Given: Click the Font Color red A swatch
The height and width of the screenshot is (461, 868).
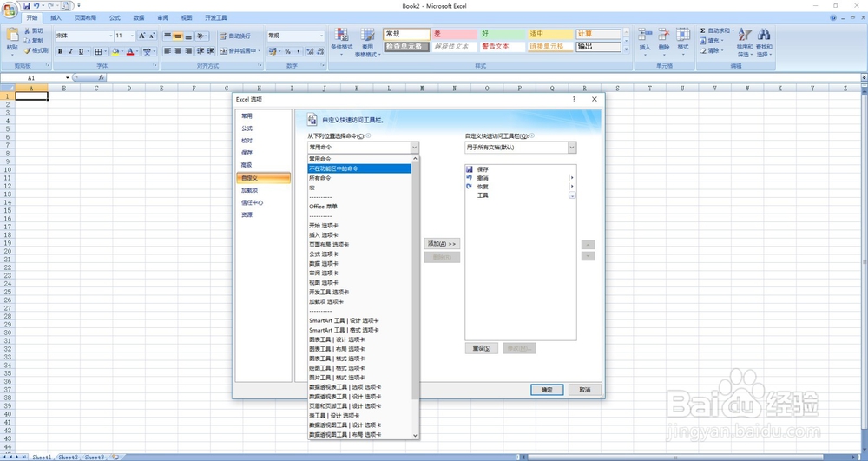Looking at the screenshot, I should point(130,51).
